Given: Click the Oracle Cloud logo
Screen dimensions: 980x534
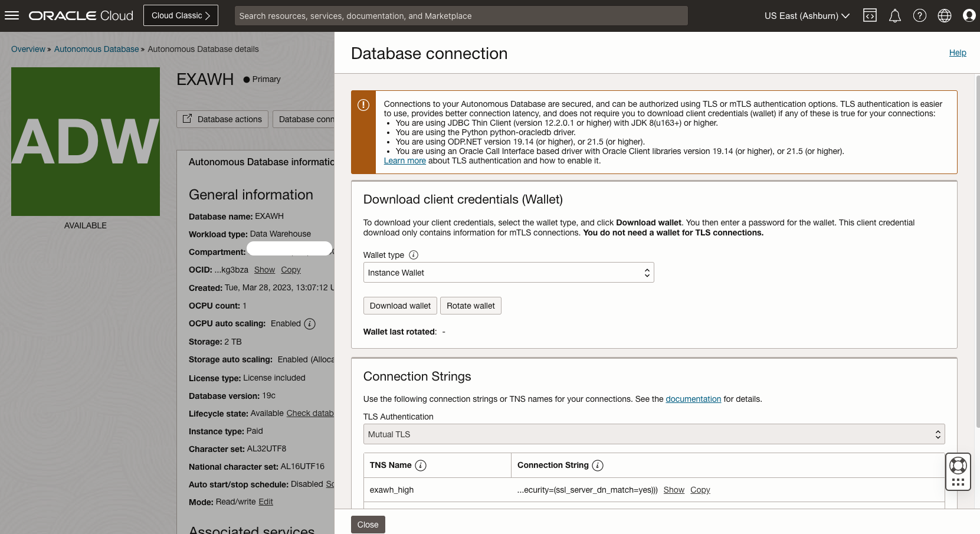Looking at the screenshot, I should (81, 16).
